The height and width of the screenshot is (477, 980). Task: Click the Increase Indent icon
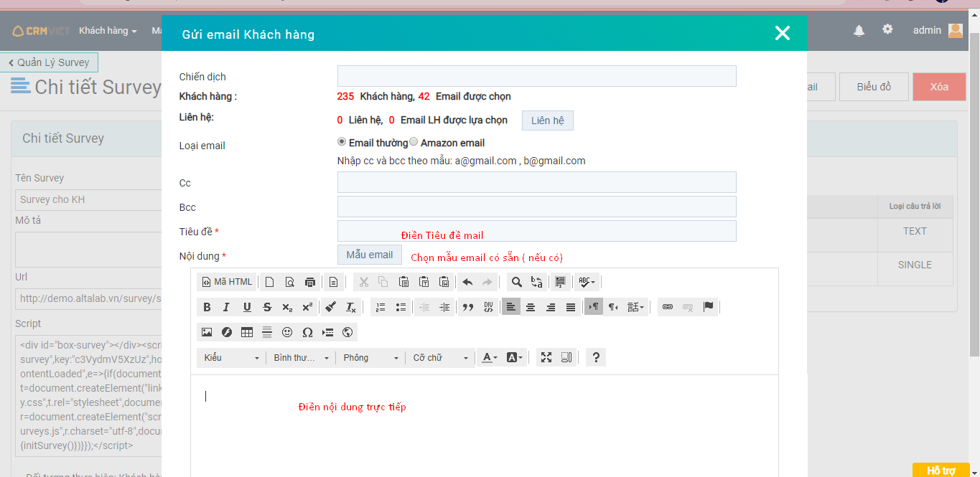click(x=444, y=307)
